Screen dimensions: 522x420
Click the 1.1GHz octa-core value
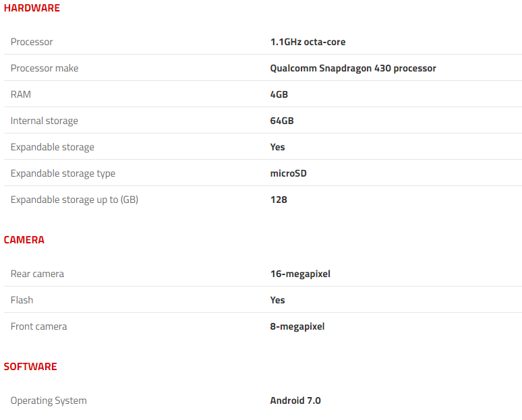[308, 42]
